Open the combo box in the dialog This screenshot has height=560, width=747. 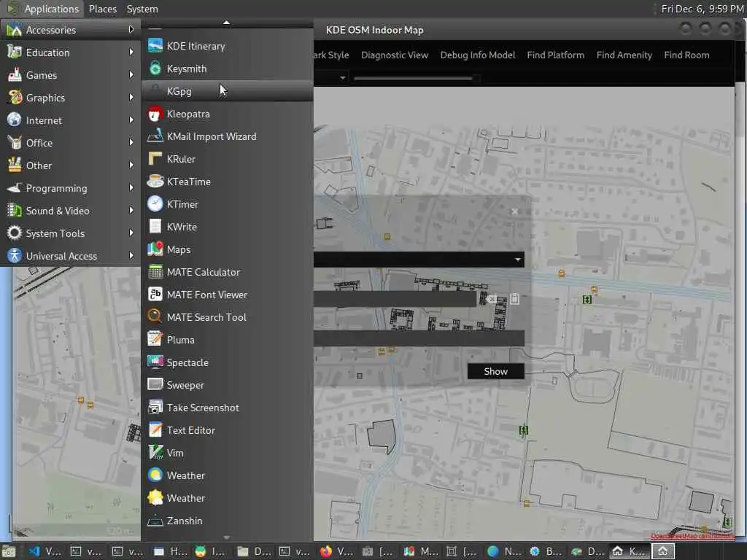pyautogui.click(x=419, y=260)
